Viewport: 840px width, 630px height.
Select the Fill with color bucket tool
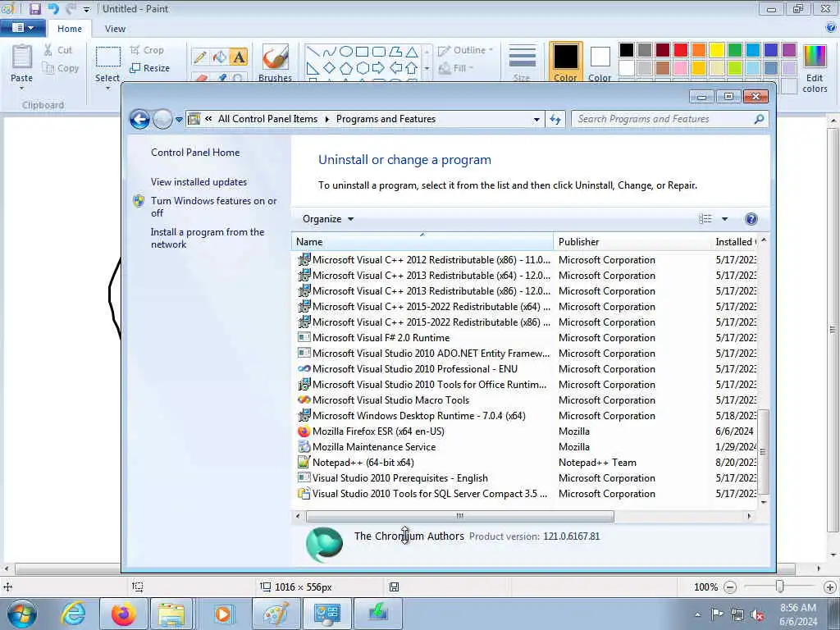click(x=220, y=57)
